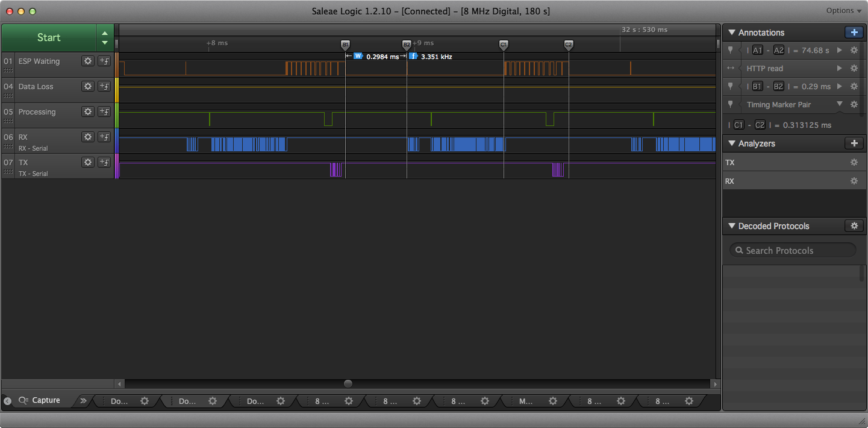Set trigger on Processing channel
Screen dimensions: 868x428
pyautogui.click(x=104, y=112)
